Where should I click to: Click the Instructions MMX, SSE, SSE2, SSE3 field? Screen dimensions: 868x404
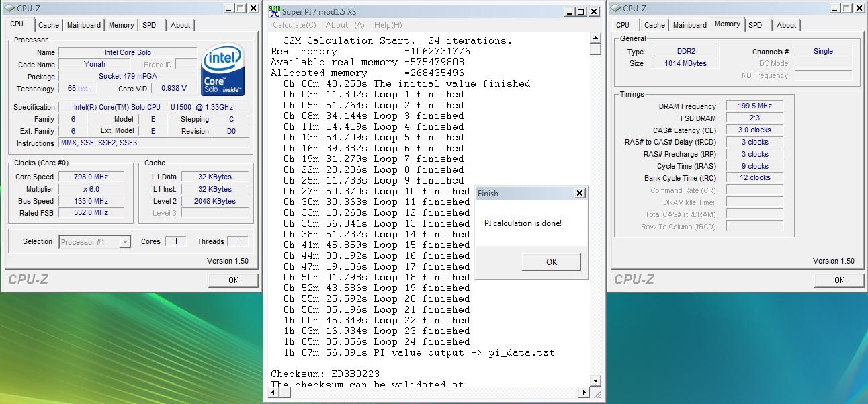[x=154, y=143]
